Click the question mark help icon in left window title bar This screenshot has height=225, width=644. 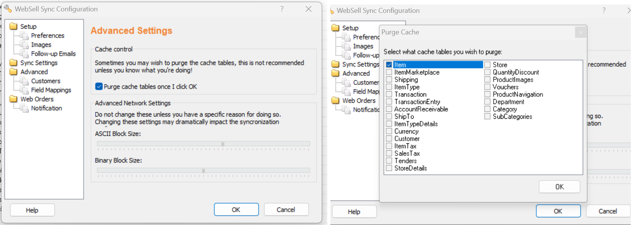282,9
